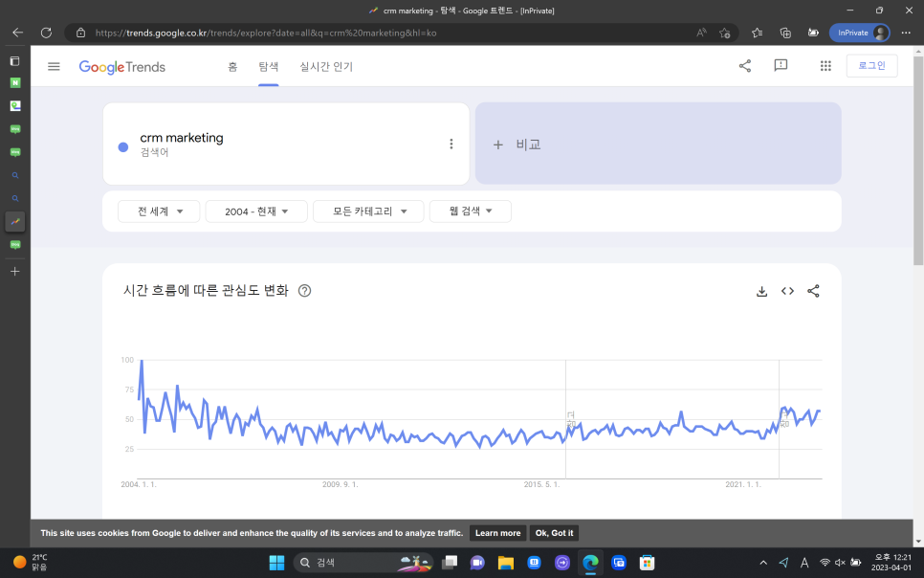The height and width of the screenshot is (578, 924).
Task: Open the three-dot menu for crm marketing
Action: (x=451, y=144)
